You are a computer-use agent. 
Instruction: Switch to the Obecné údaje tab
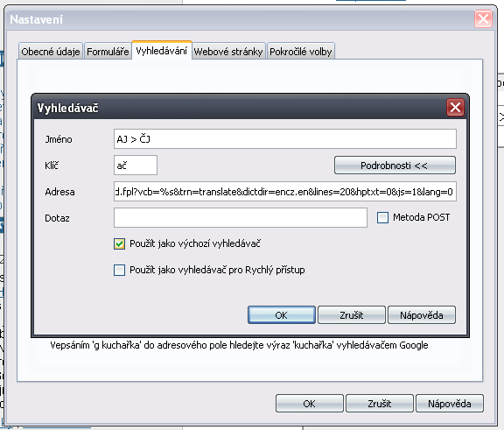(x=51, y=51)
